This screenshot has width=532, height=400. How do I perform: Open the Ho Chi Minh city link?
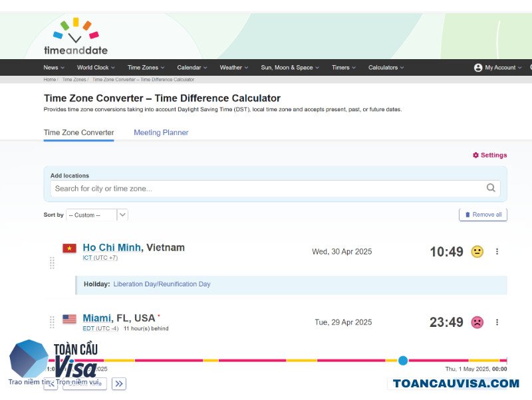112,247
